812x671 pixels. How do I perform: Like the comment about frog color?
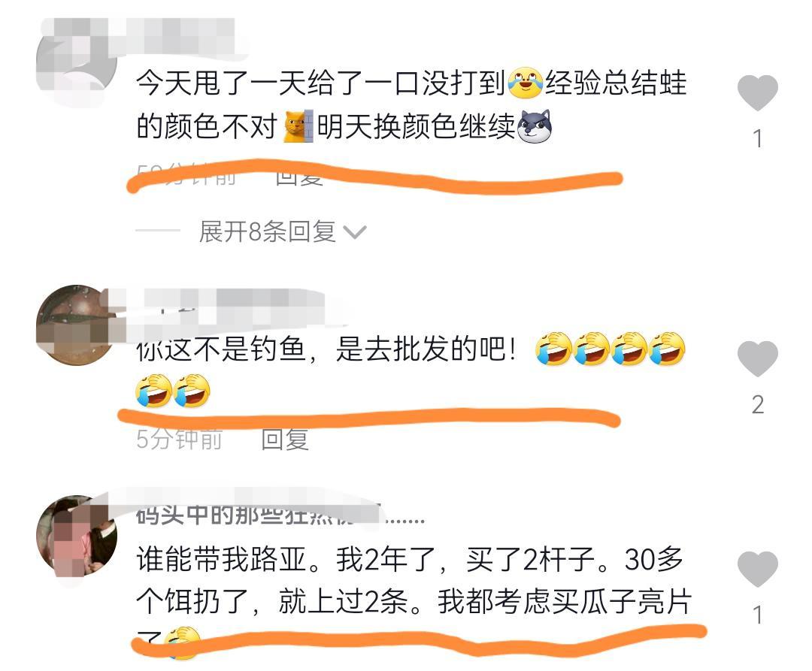pyautogui.click(x=758, y=93)
